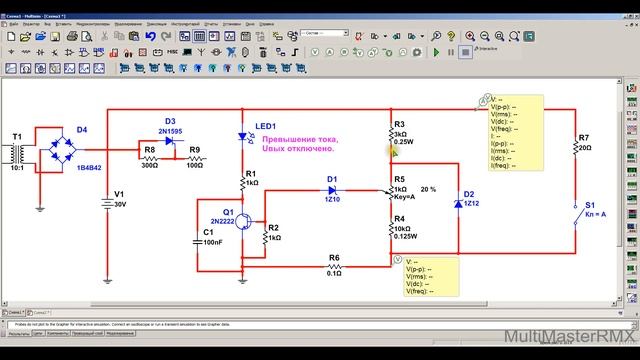Zoom out of the schematic
Viewport: 640px width, 360px height.
(484, 37)
